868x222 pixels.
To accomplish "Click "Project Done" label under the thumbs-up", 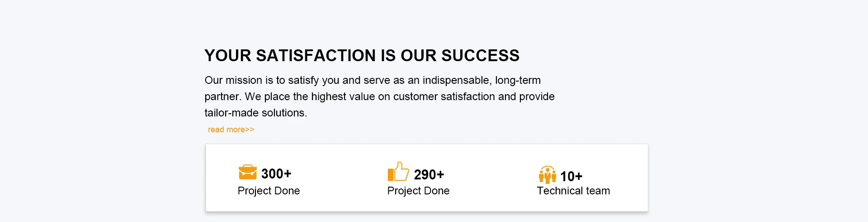I will [x=418, y=191].
